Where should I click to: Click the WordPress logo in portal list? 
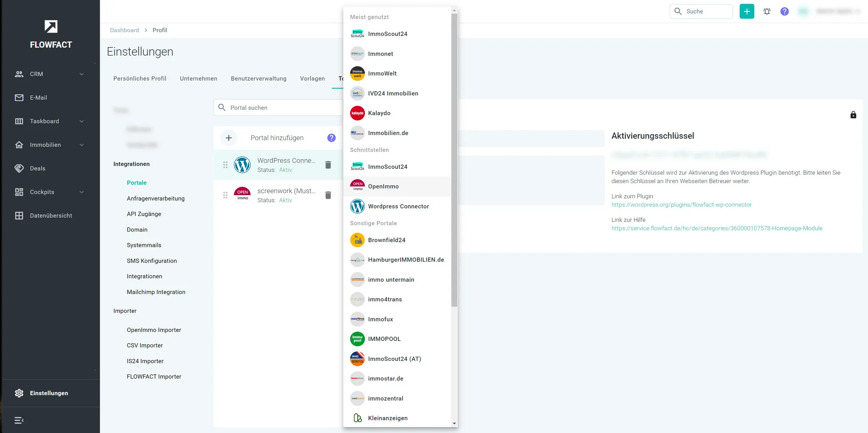(242, 165)
